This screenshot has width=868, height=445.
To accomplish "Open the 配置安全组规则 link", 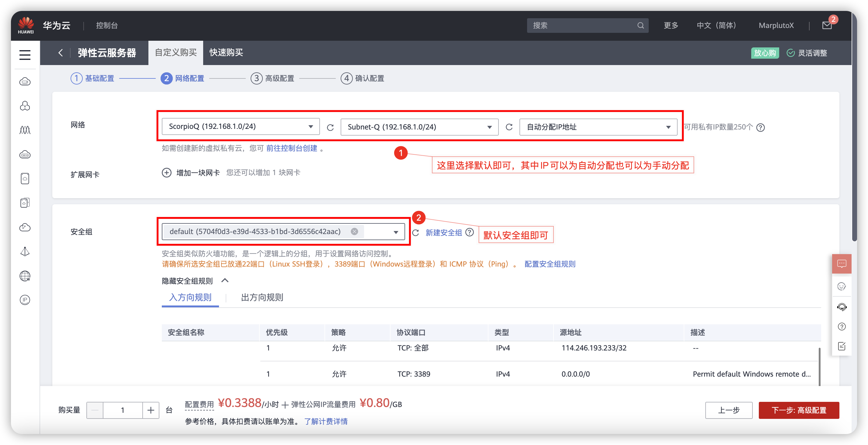I will [x=550, y=264].
